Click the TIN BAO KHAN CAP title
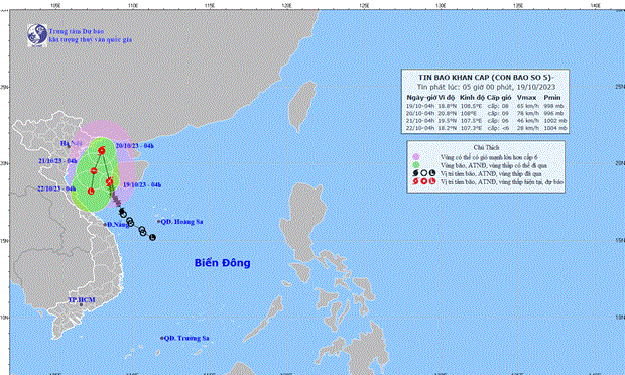 (x=486, y=78)
